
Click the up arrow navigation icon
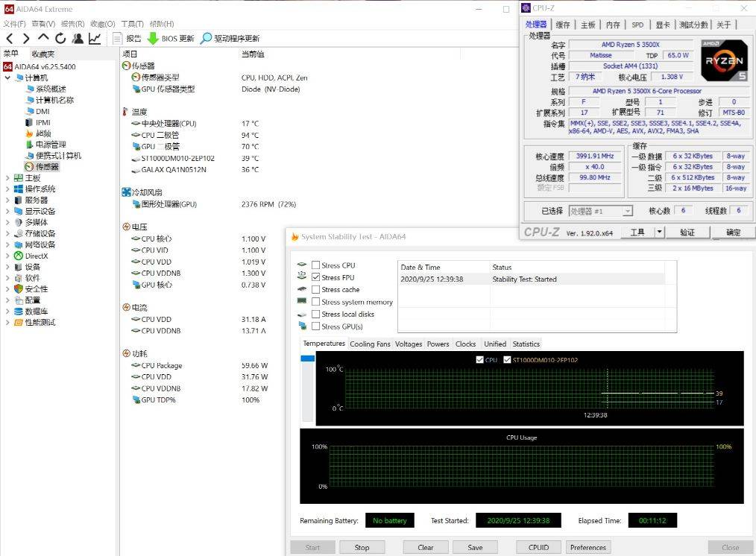pos(43,37)
